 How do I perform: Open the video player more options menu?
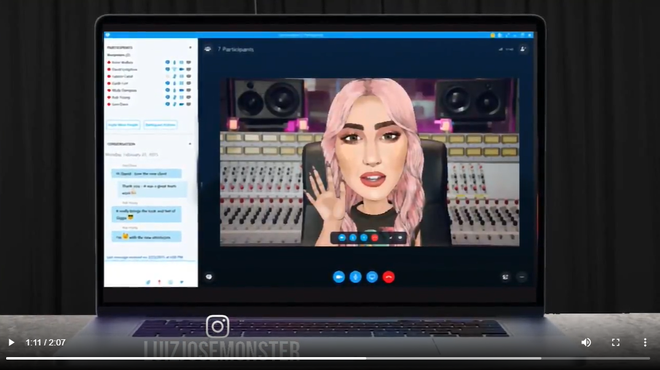tap(645, 343)
